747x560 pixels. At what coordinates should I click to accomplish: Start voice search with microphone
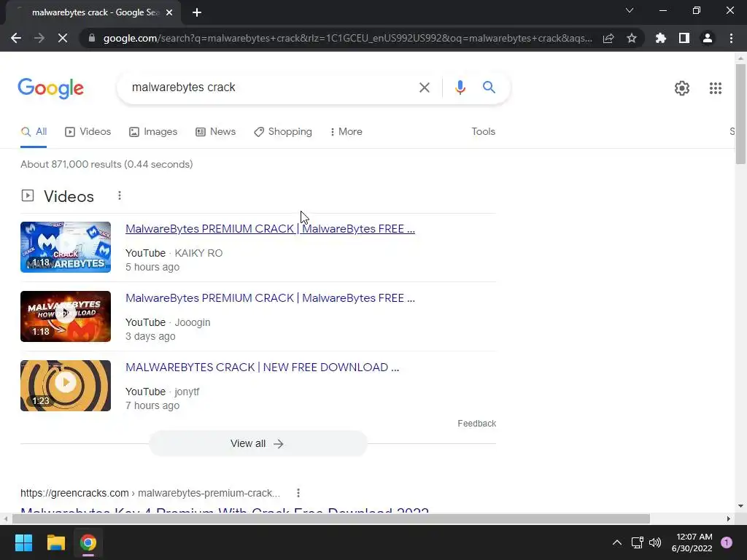460,87
